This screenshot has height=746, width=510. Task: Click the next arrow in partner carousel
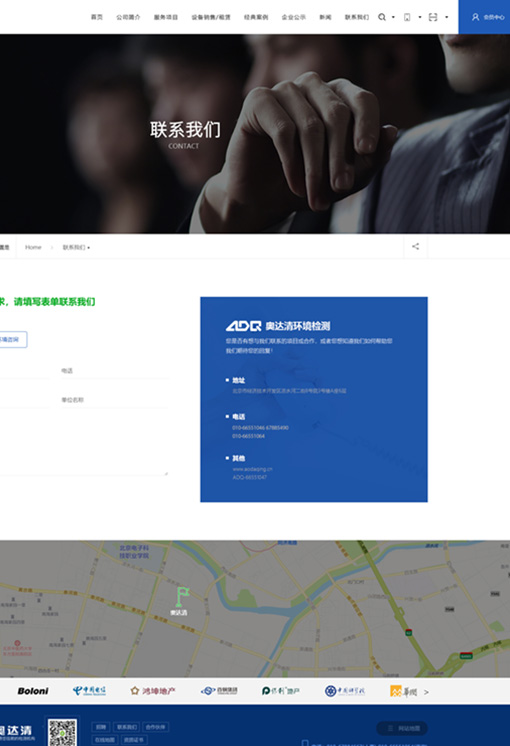tap(426, 692)
